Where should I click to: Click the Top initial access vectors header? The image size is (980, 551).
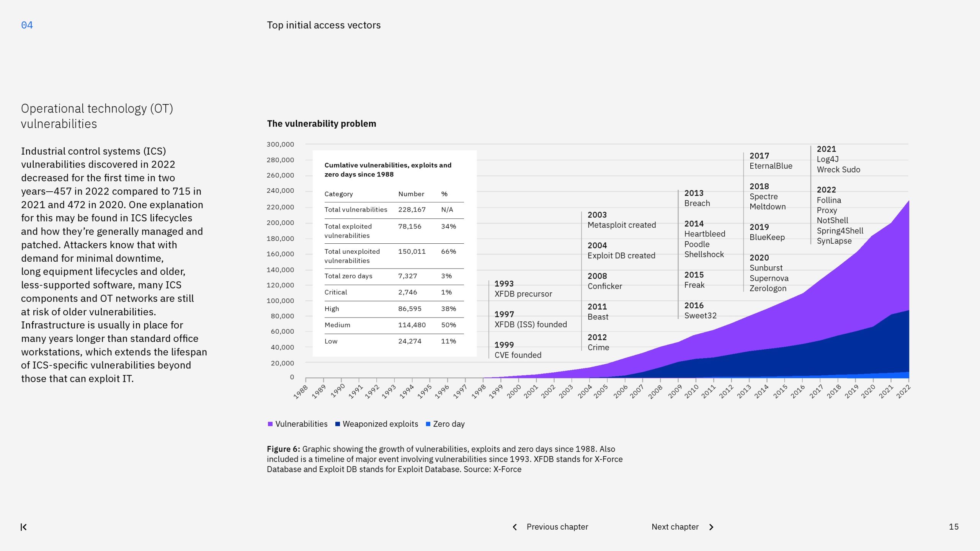(323, 25)
